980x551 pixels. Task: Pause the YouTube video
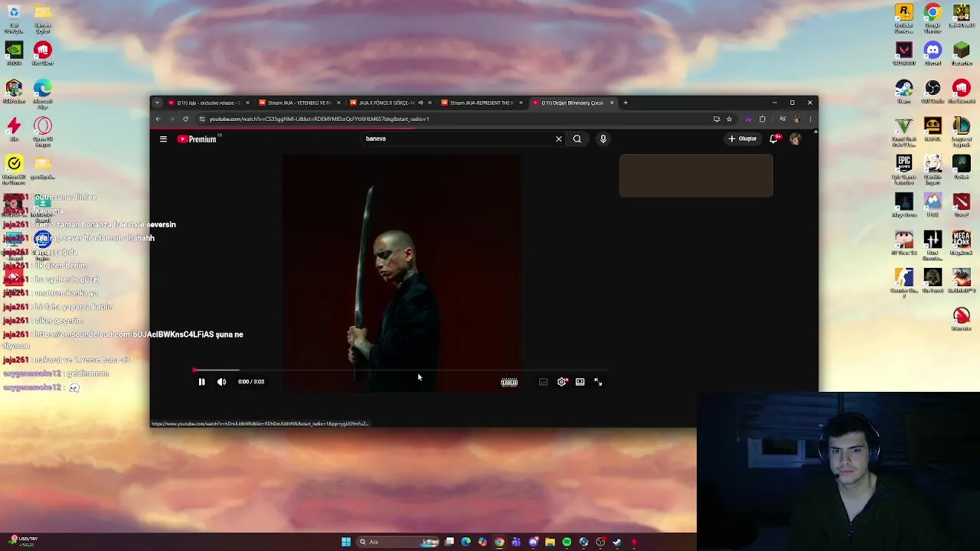click(201, 382)
